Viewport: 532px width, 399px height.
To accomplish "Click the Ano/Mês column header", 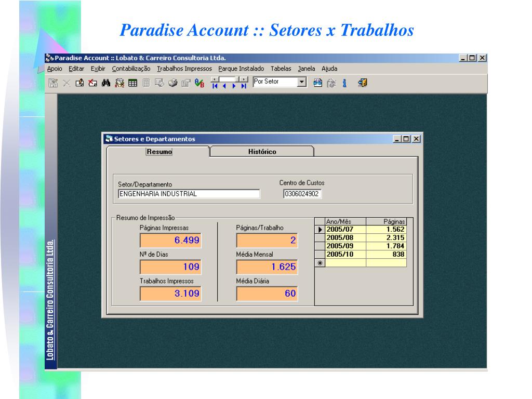I will (x=345, y=221).
